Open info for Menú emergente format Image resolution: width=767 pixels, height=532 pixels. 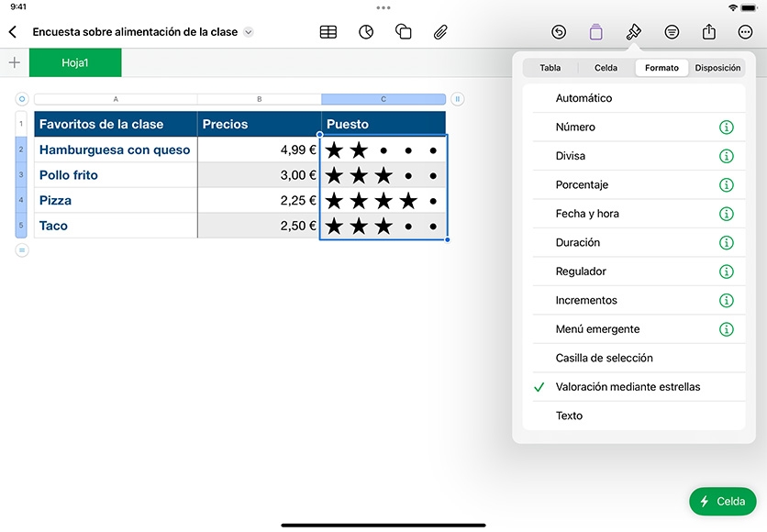click(x=727, y=329)
